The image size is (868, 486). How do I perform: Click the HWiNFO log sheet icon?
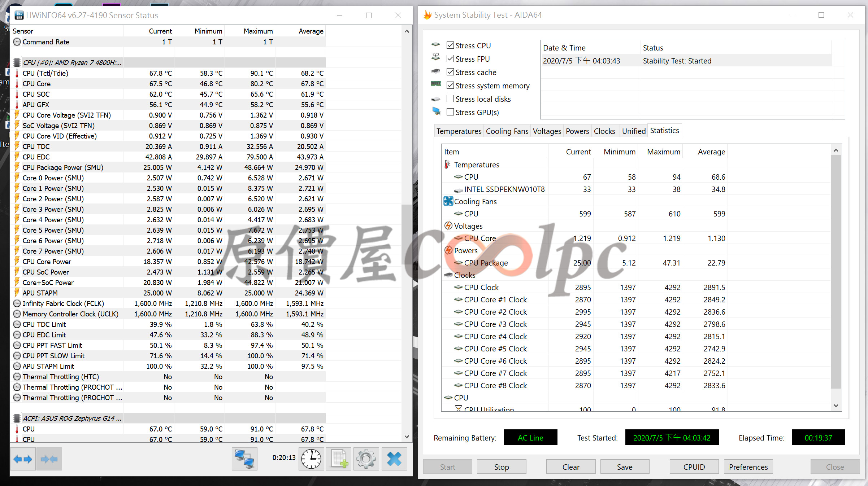click(x=338, y=459)
